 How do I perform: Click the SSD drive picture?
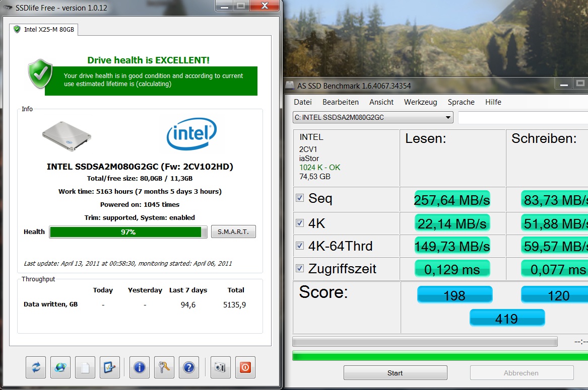pos(67,136)
